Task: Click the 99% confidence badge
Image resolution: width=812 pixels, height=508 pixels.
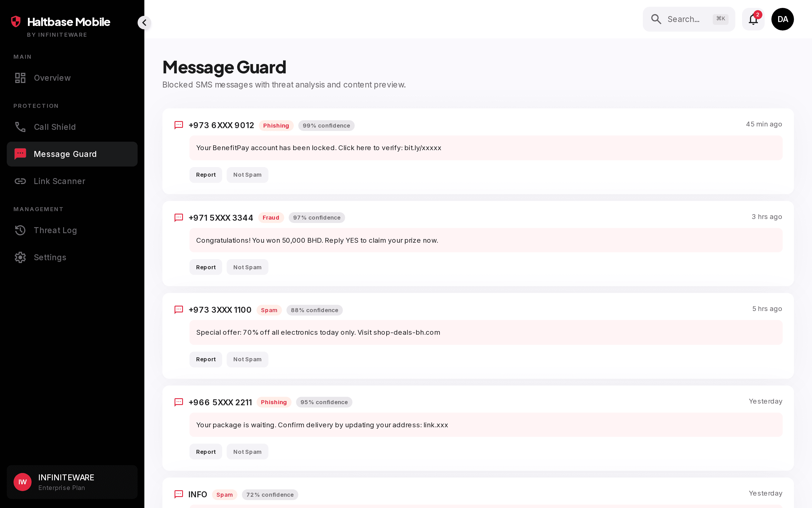Action: (x=326, y=126)
